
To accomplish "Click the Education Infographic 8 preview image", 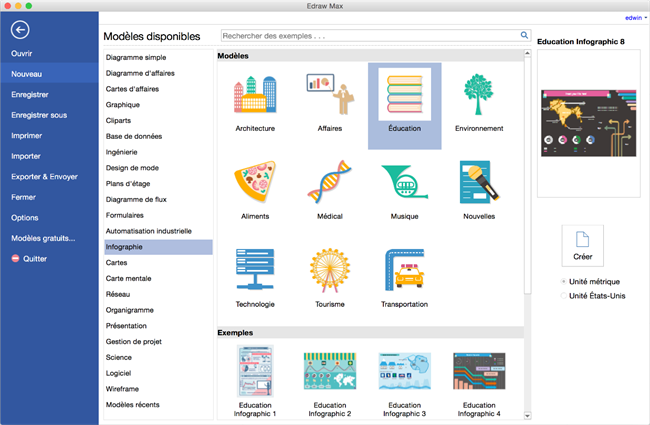I will point(589,123).
